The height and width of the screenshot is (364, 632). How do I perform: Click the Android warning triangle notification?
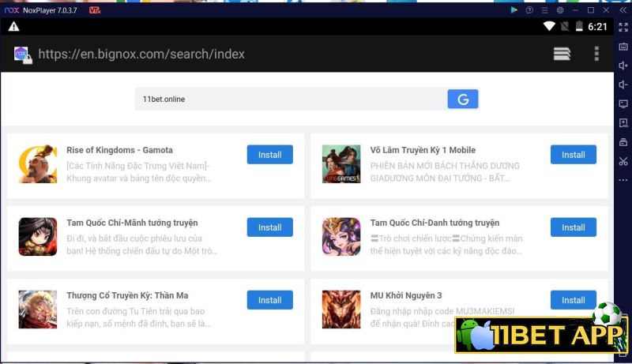[13, 27]
